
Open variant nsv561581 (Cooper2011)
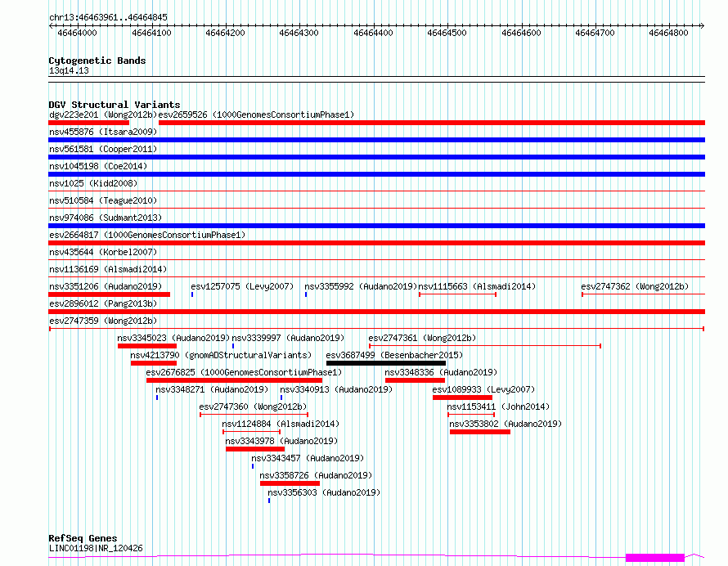click(103, 149)
